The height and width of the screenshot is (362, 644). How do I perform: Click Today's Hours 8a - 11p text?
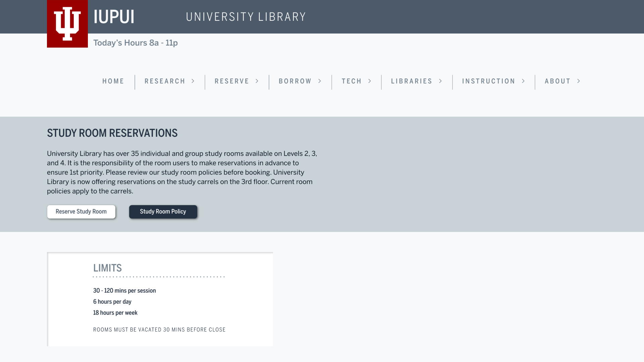[x=135, y=43]
